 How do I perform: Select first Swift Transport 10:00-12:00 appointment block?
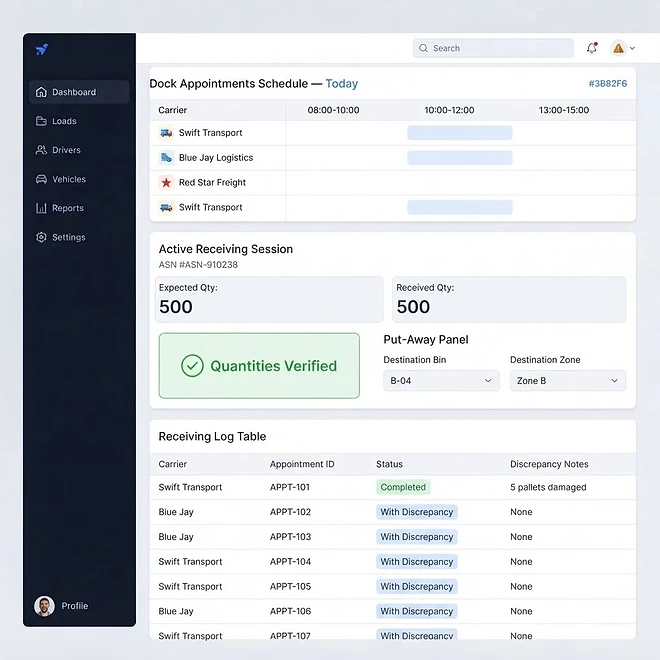coord(460,133)
